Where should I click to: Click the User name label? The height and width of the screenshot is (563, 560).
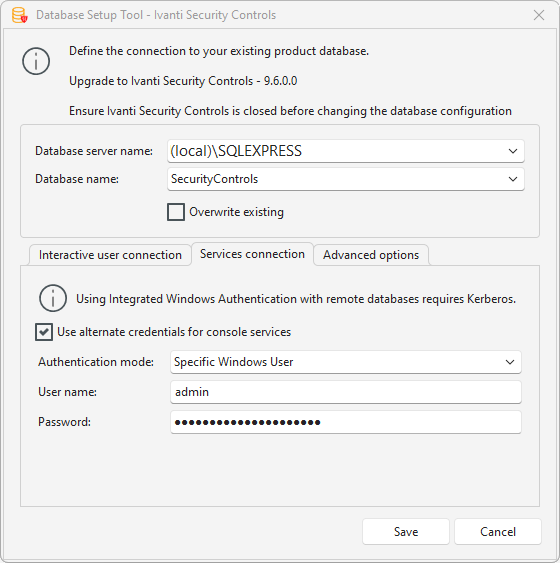click(x=67, y=392)
